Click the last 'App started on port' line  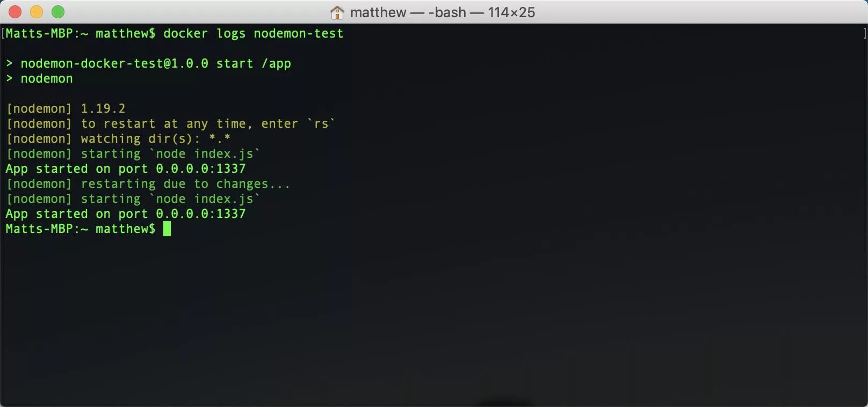126,214
